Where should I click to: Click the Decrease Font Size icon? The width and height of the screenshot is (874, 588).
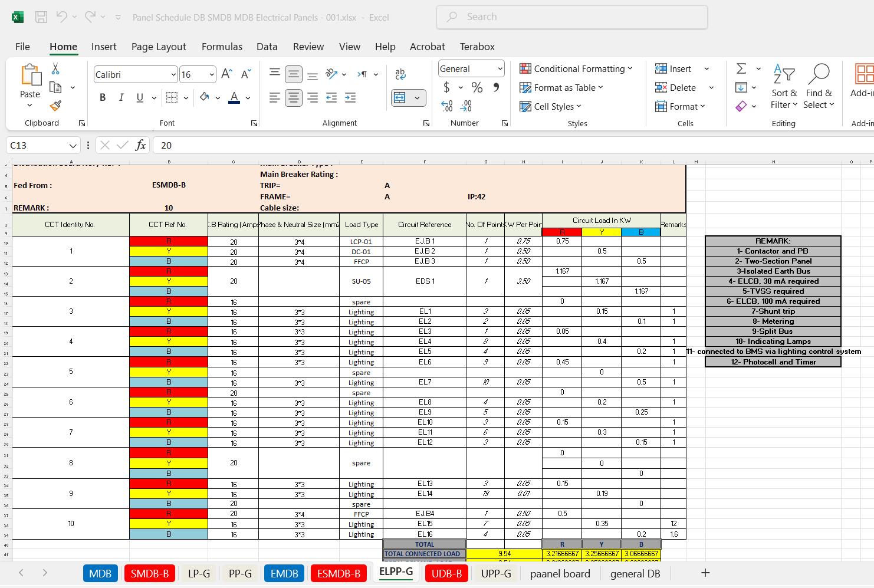[246, 74]
